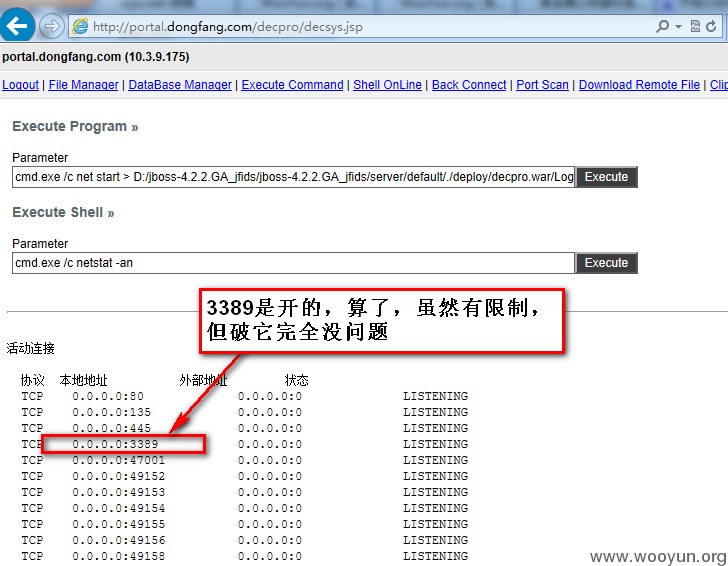Click the Internet Explorer page icon in address bar
Viewport: 728px width, 566px height.
pyautogui.click(x=80, y=26)
